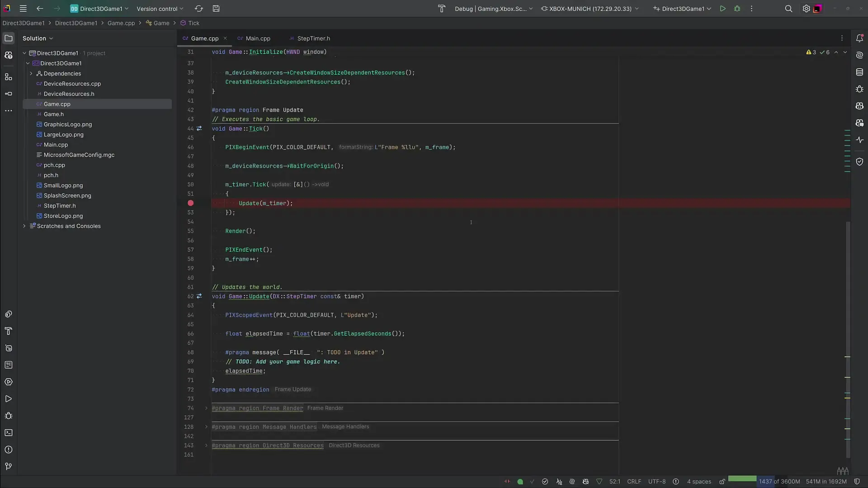
Task: Click the status bar warning circle icon
Action: 676,482
